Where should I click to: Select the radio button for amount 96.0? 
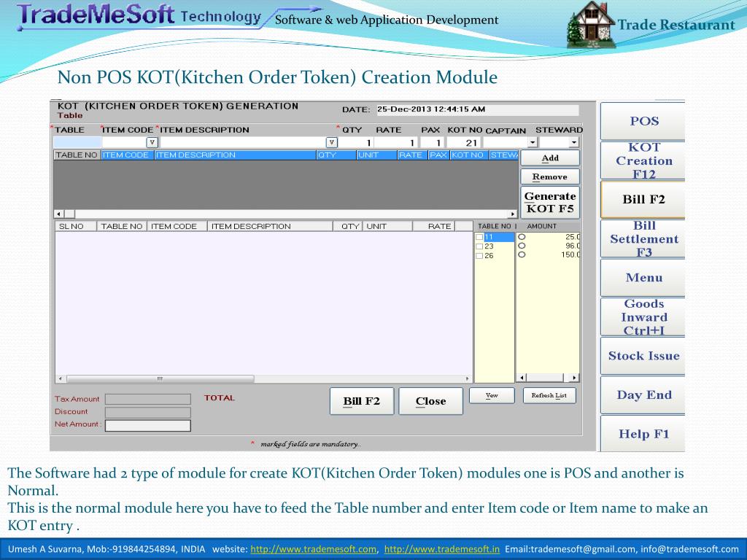click(x=522, y=246)
